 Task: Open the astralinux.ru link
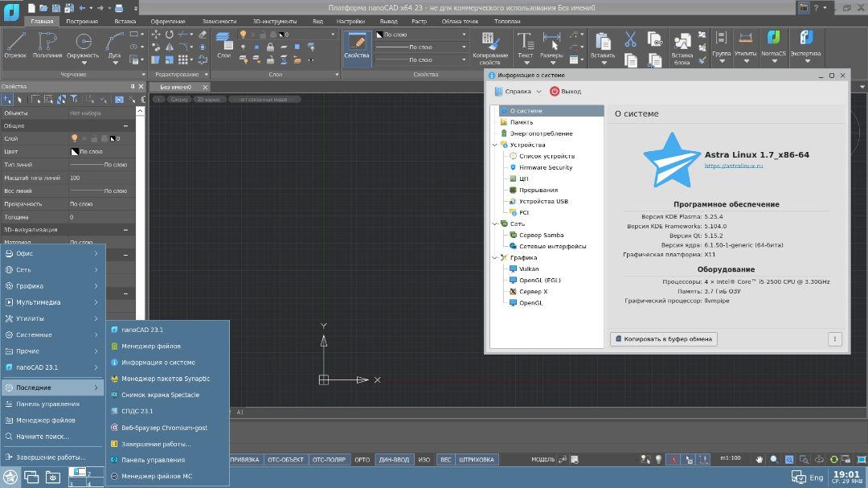pyautogui.click(x=733, y=166)
